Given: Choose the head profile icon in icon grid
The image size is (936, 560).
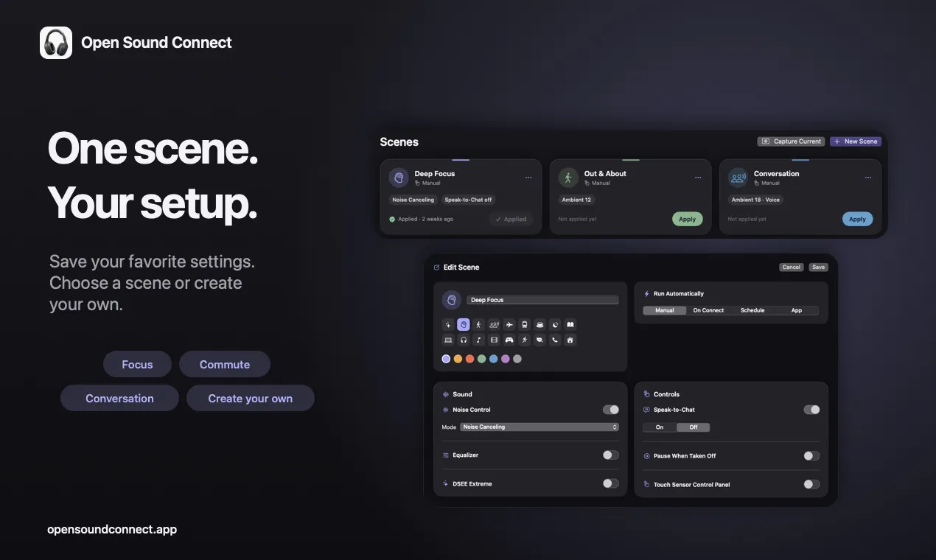Looking at the screenshot, I should pos(464,324).
